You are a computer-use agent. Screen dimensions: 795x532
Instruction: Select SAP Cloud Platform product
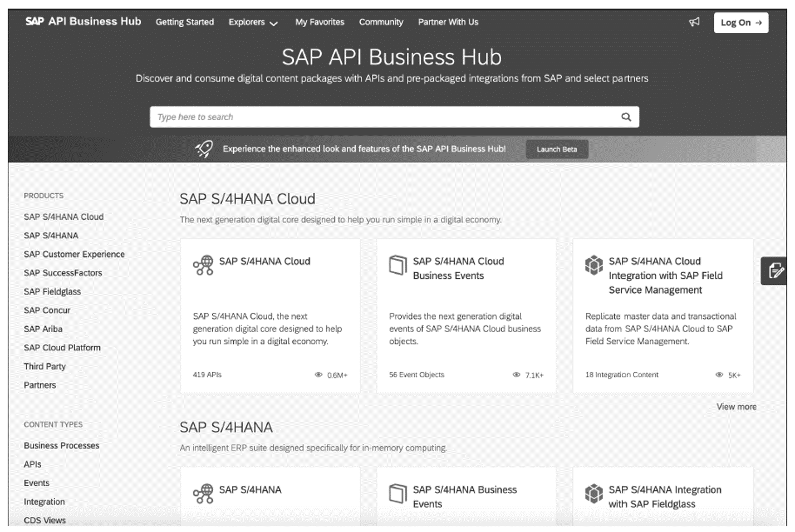click(62, 348)
